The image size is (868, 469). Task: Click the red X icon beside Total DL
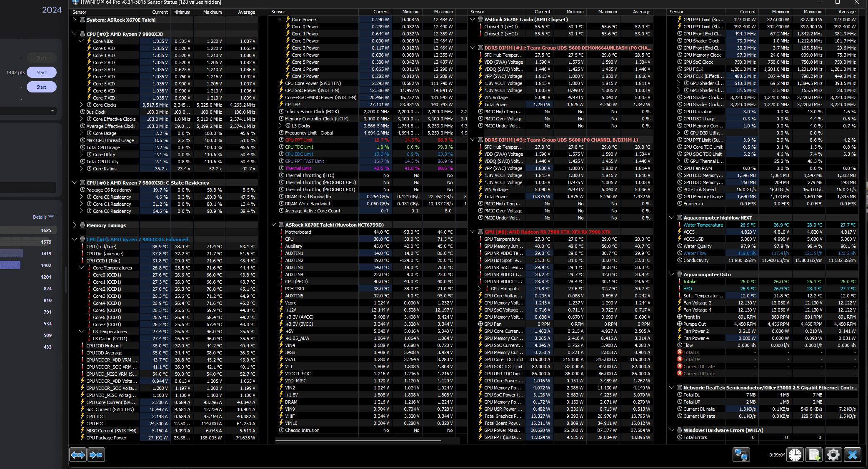(x=679, y=352)
